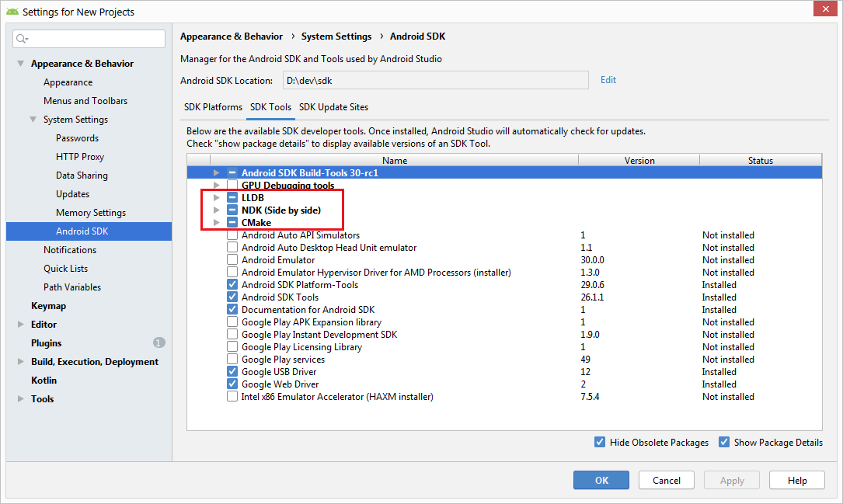This screenshot has height=504, width=843.
Task: Check Google Play Licensing Library
Action: tap(232, 346)
